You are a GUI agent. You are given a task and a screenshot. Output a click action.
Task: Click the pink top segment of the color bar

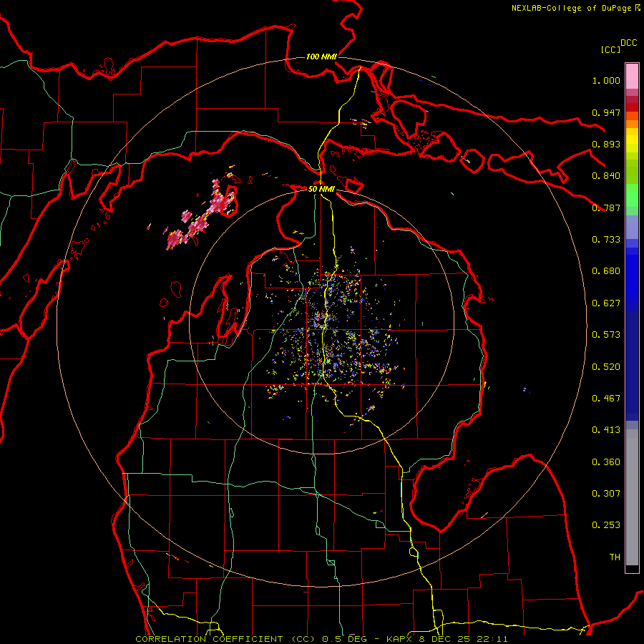632,77
